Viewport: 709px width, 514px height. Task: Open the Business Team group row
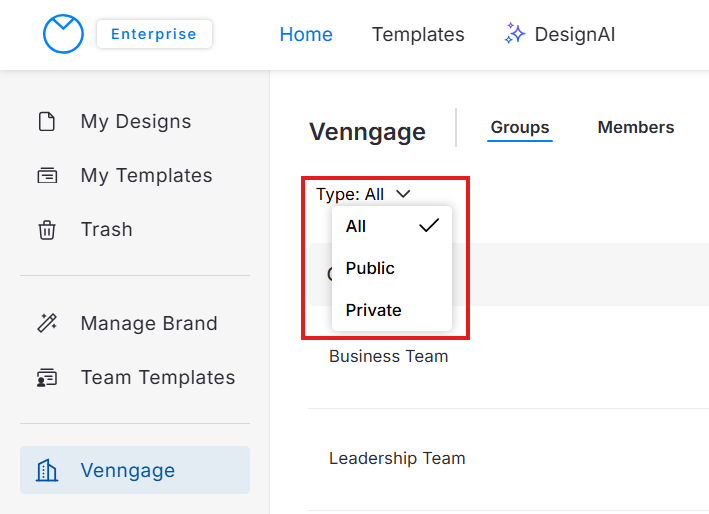389,356
